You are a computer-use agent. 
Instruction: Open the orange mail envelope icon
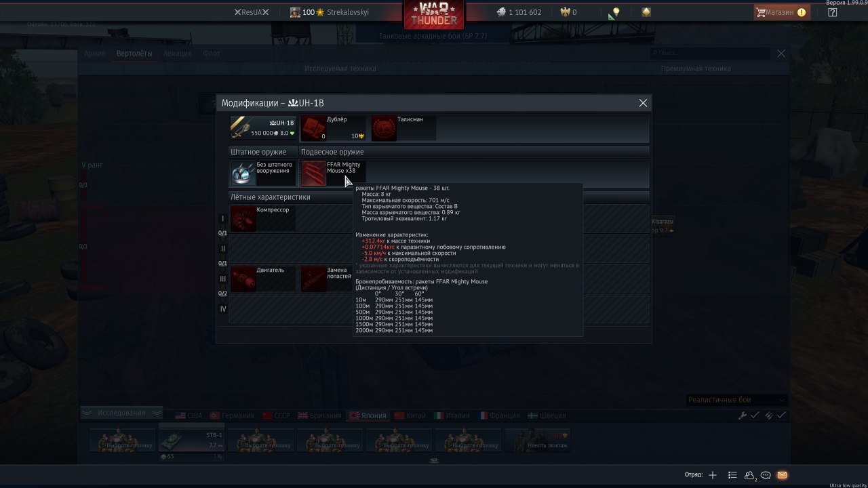pyautogui.click(x=782, y=475)
